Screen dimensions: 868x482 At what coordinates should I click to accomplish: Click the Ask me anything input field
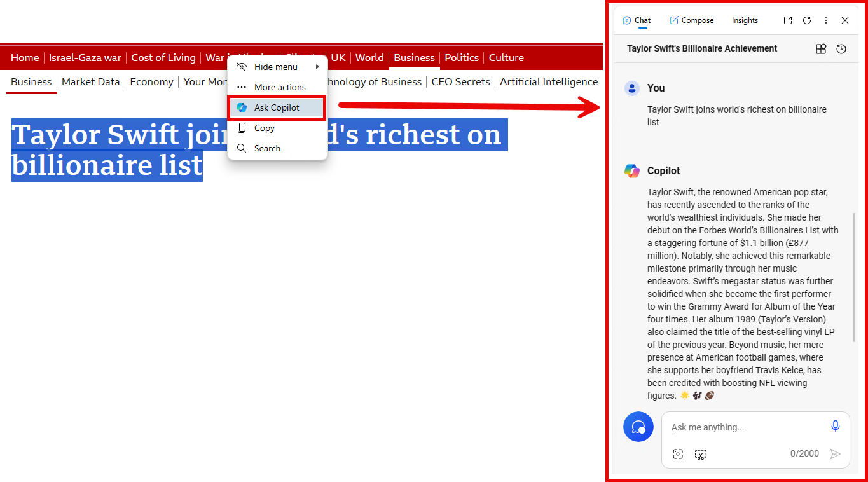click(744, 427)
